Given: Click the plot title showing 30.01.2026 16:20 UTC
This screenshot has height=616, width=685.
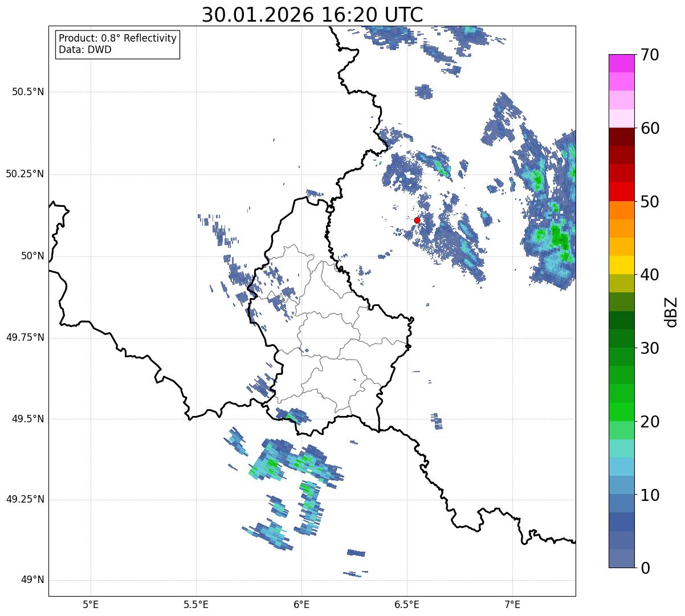Looking at the screenshot, I should [x=312, y=15].
